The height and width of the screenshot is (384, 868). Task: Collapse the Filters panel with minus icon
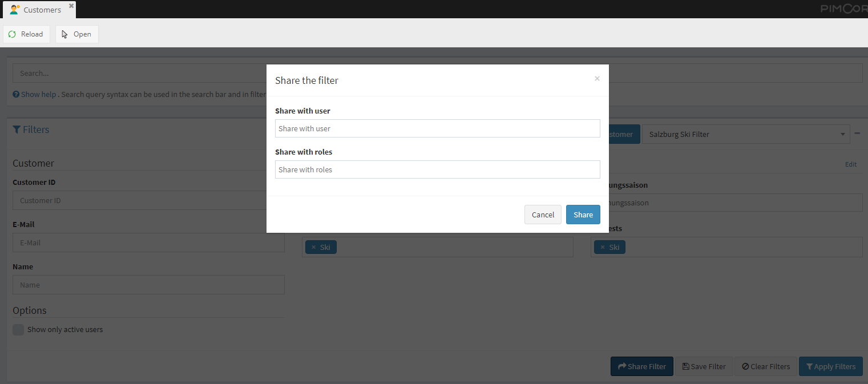coord(857,133)
